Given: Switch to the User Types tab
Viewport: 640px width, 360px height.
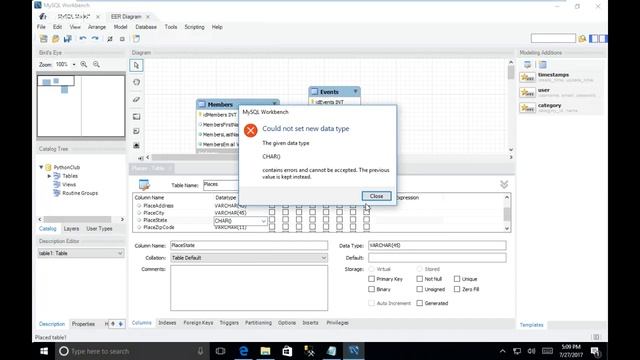Looking at the screenshot, I should pyautogui.click(x=99, y=229).
